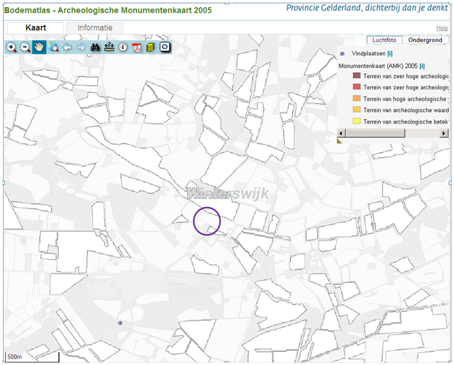Click the legend scrollbar right arrow
Screen dimensions: 454x365
[x=443, y=133]
